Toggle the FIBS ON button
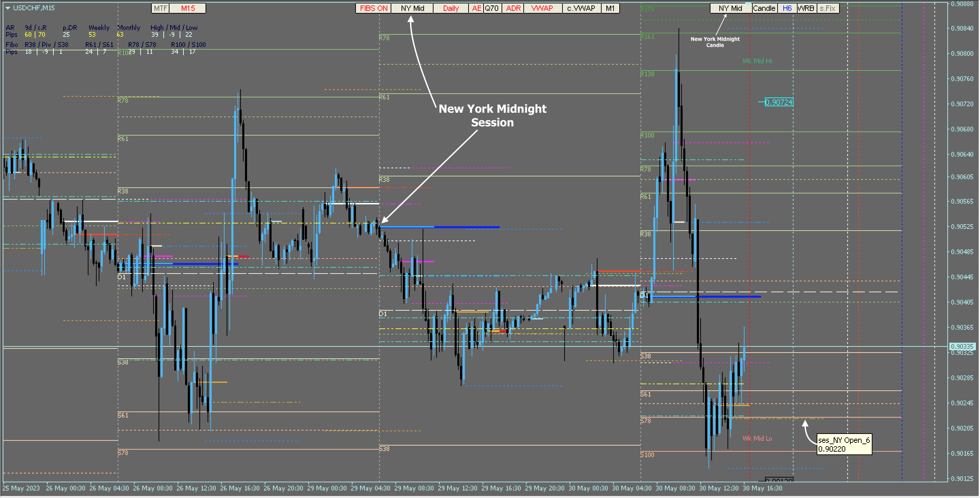This screenshot has width=980, height=498. point(373,9)
